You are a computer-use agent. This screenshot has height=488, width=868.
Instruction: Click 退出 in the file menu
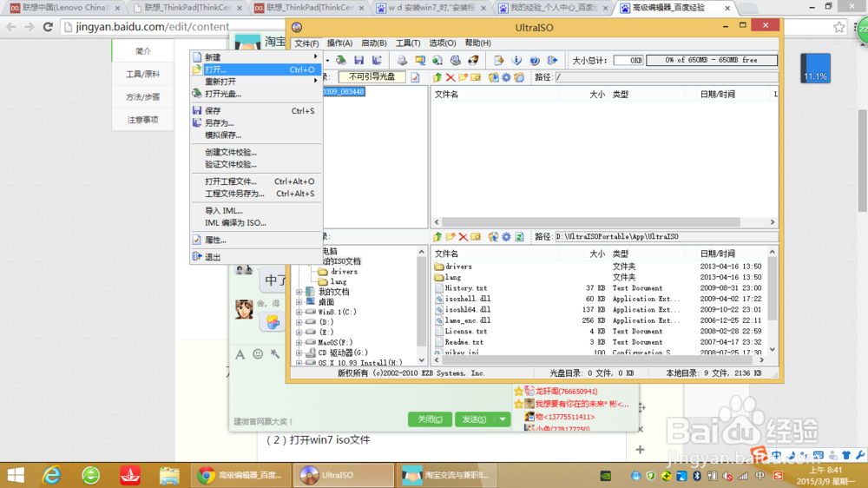tap(256, 257)
